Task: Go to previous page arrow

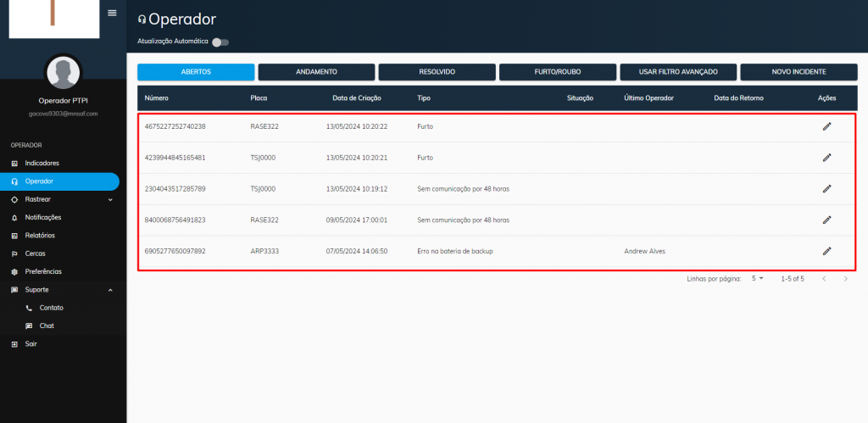Action: tap(824, 279)
